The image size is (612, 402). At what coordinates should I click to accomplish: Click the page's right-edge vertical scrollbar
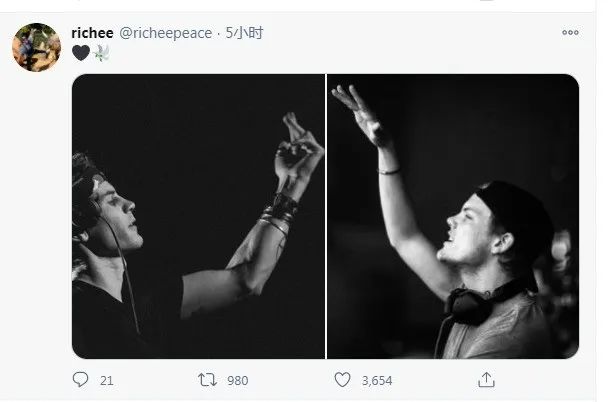604,201
